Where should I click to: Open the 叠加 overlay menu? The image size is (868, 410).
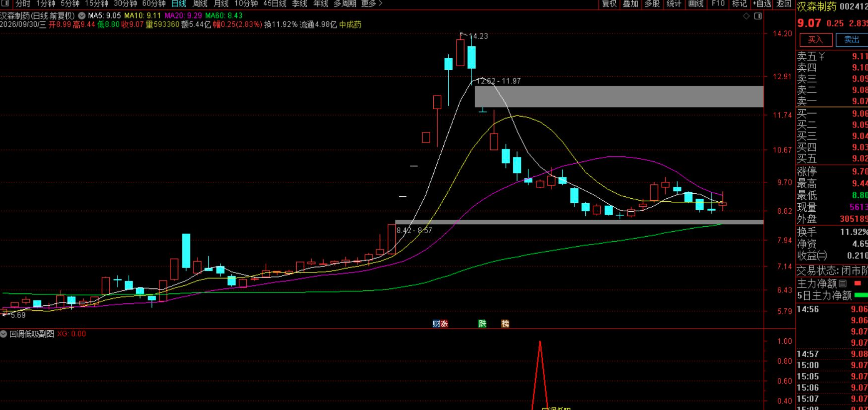(631, 3)
